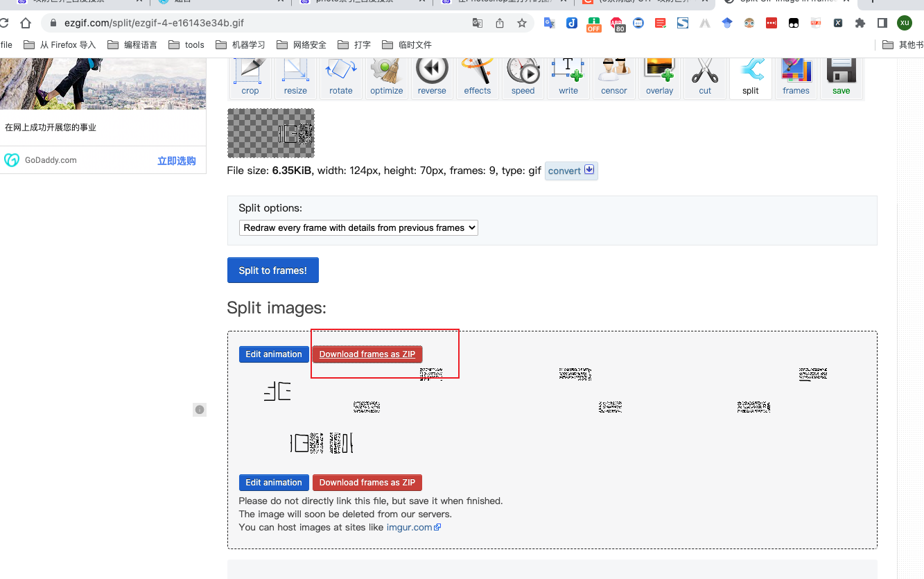Open the crop tool
This screenshot has width=924, height=579.
point(250,78)
